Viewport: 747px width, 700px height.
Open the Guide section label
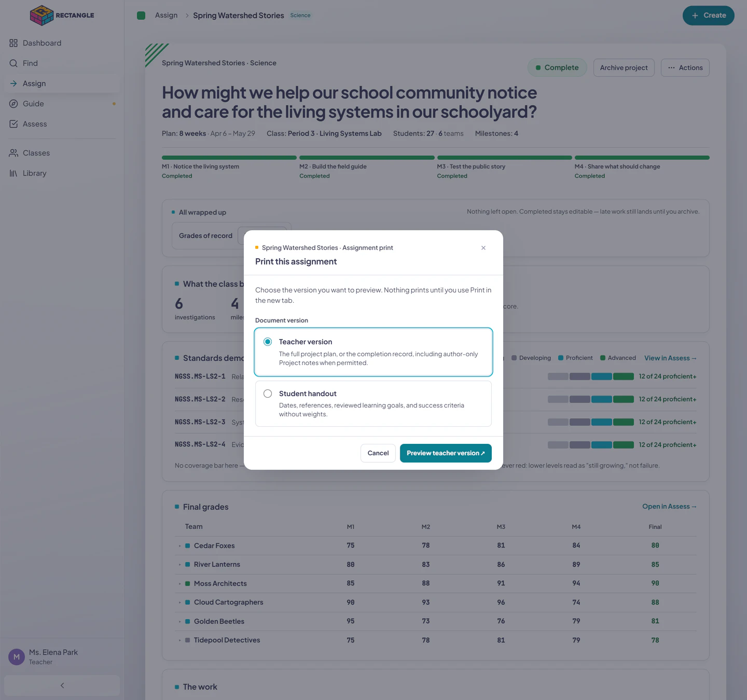33,104
